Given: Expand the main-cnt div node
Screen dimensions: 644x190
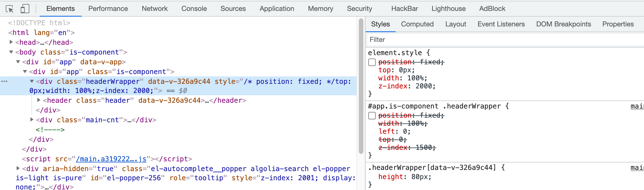Looking at the screenshot, I should click(32, 120).
